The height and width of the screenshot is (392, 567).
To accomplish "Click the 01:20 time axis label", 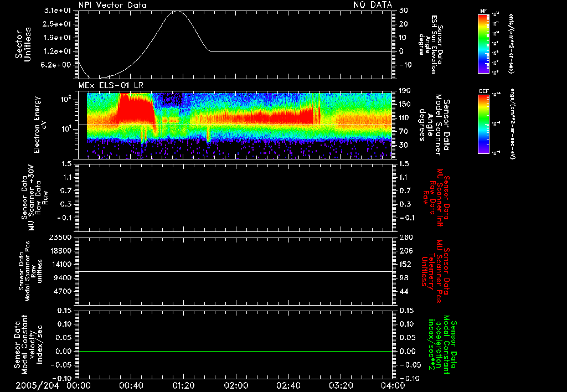I will [x=183, y=385].
